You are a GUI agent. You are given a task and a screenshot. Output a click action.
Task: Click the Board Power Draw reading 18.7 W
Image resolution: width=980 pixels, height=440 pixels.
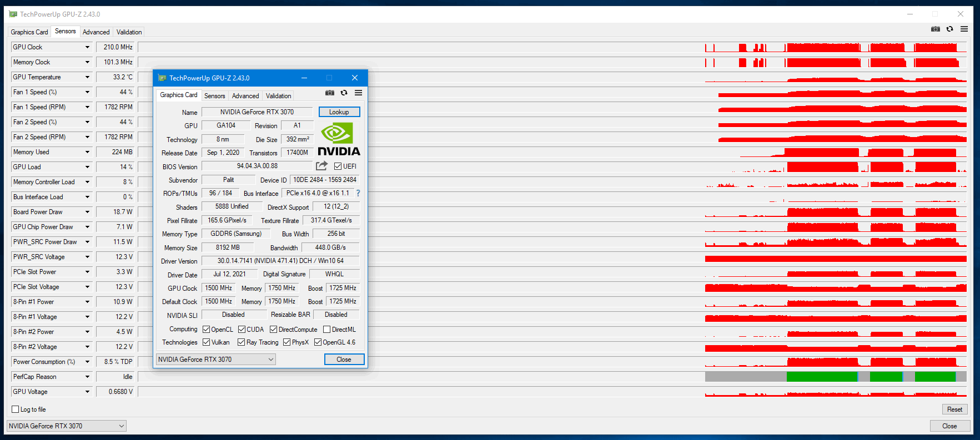115,212
